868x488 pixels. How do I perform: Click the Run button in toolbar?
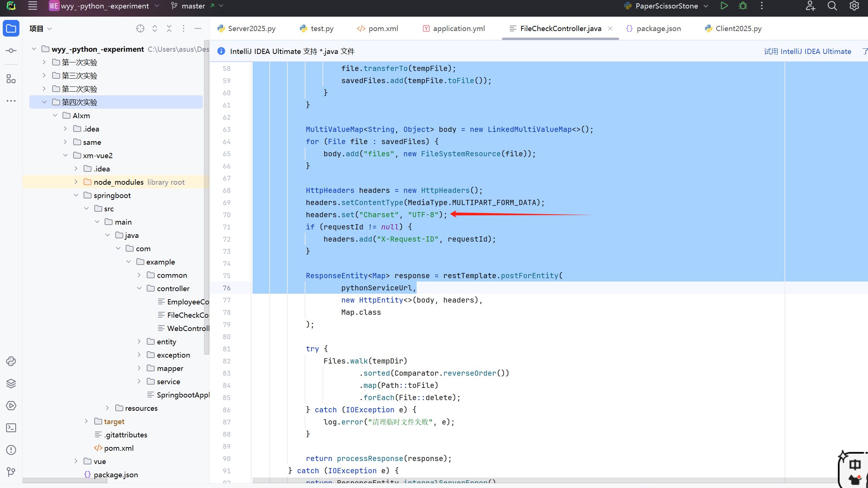(724, 6)
